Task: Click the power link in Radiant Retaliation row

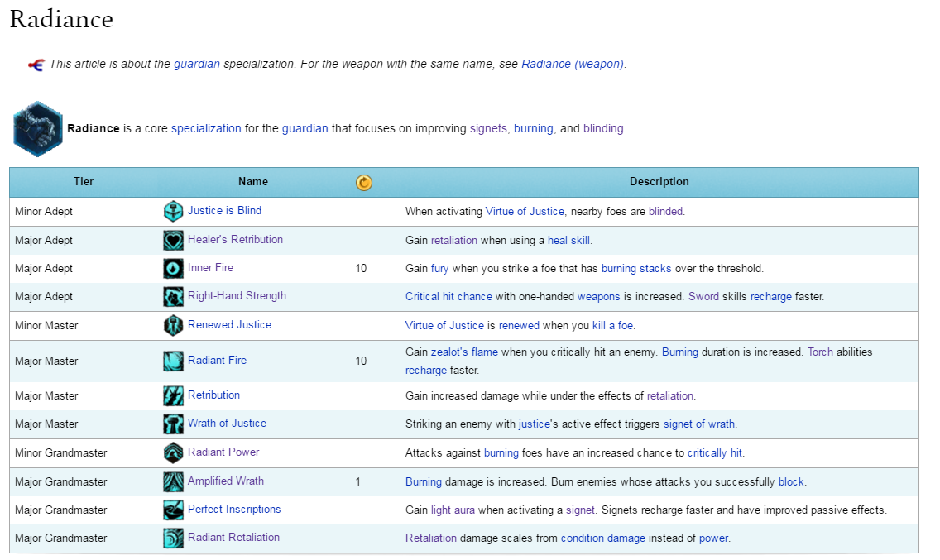Action: pyautogui.click(x=713, y=538)
